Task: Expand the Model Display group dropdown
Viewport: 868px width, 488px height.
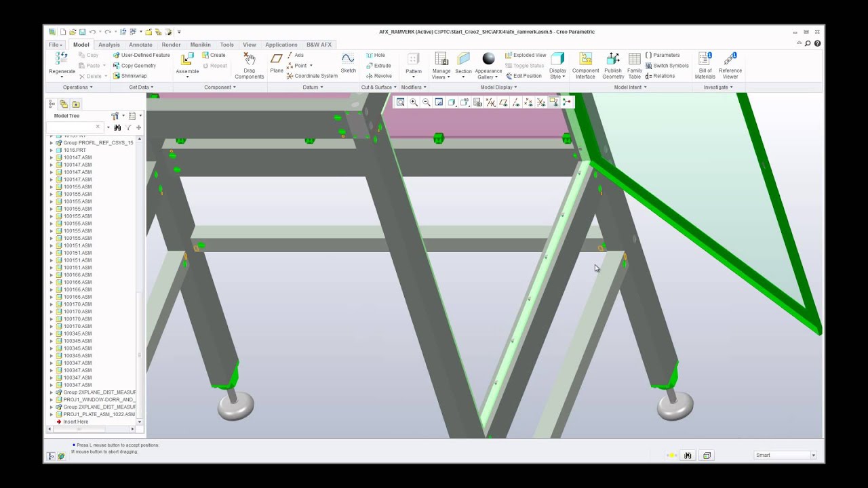Action: tap(498, 87)
